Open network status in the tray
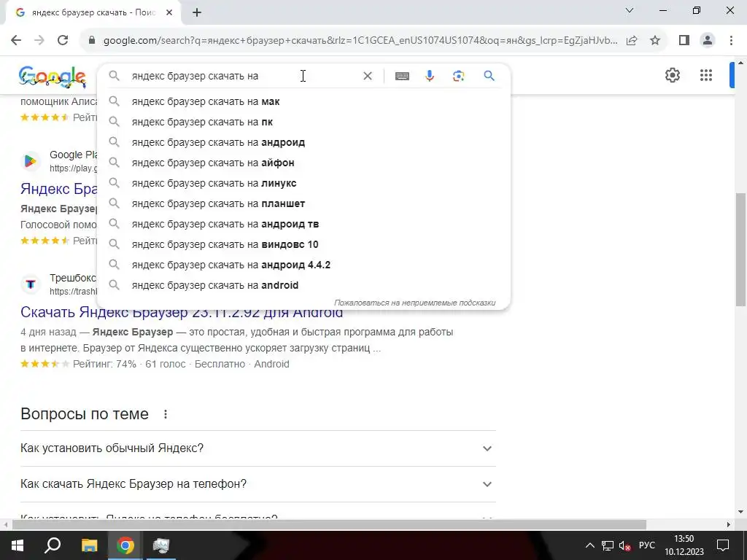The height and width of the screenshot is (560, 747). pos(608,545)
